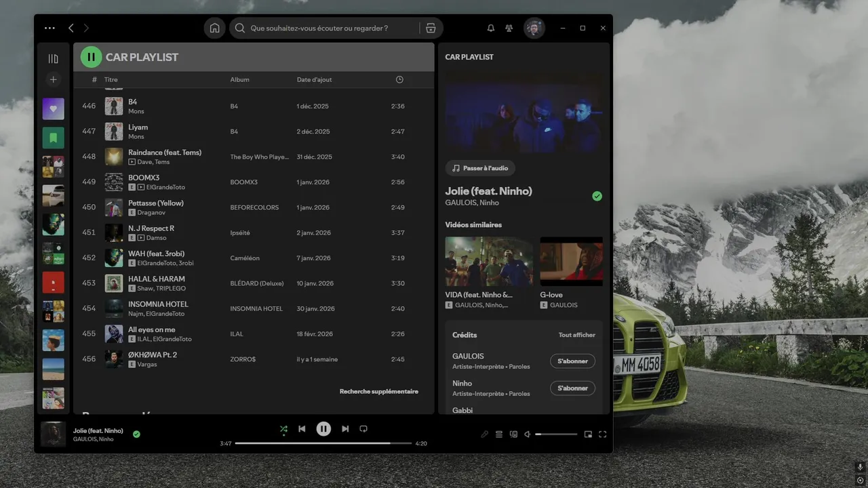Open the friends activity icon
The image size is (868, 488).
(509, 28)
